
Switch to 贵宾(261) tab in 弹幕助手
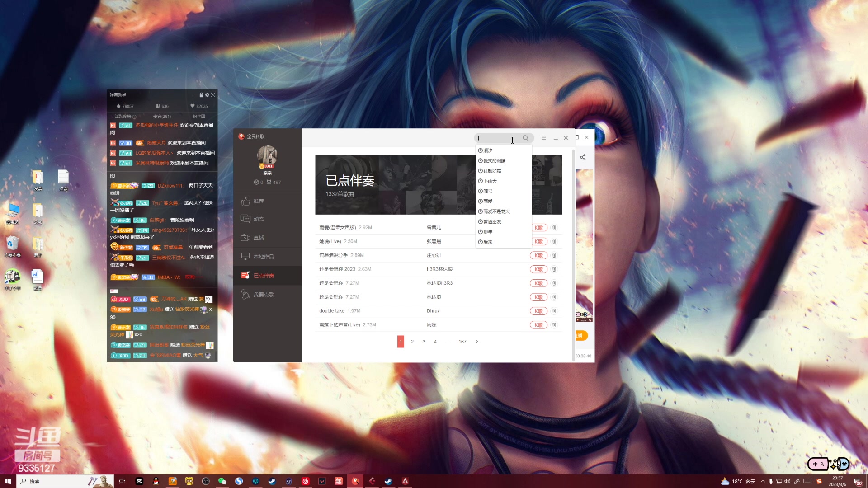(x=162, y=117)
